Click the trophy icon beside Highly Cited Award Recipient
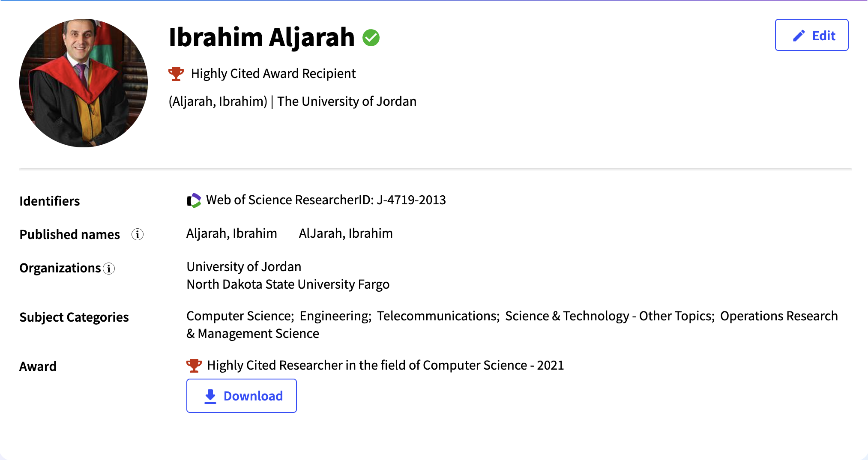Viewport: 868px width, 460px height. (x=176, y=74)
